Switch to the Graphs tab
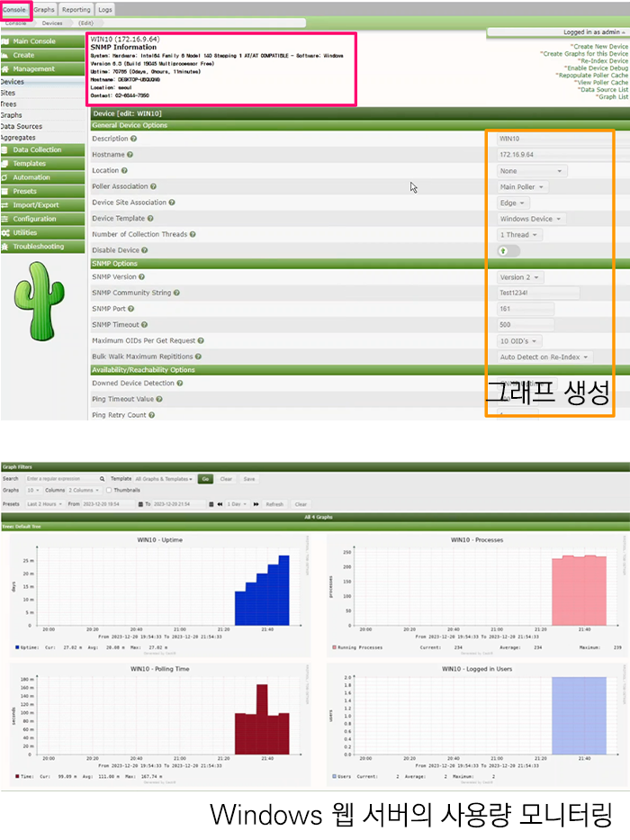The image size is (630, 840). pos(44,10)
